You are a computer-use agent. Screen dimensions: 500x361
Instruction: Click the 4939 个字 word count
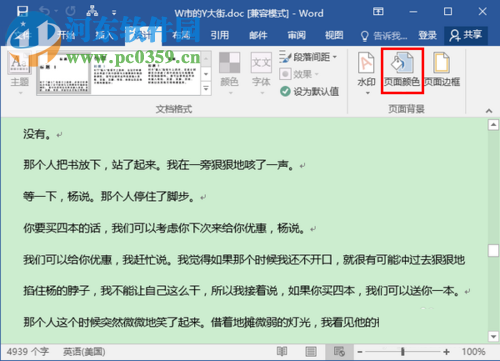pos(28,352)
